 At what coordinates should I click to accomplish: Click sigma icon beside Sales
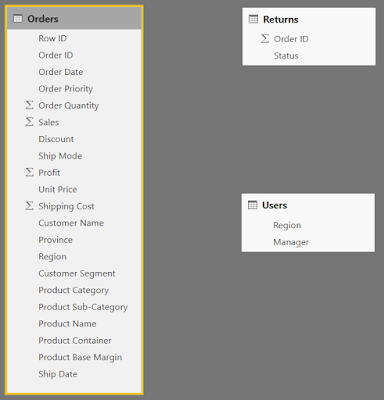tap(29, 122)
